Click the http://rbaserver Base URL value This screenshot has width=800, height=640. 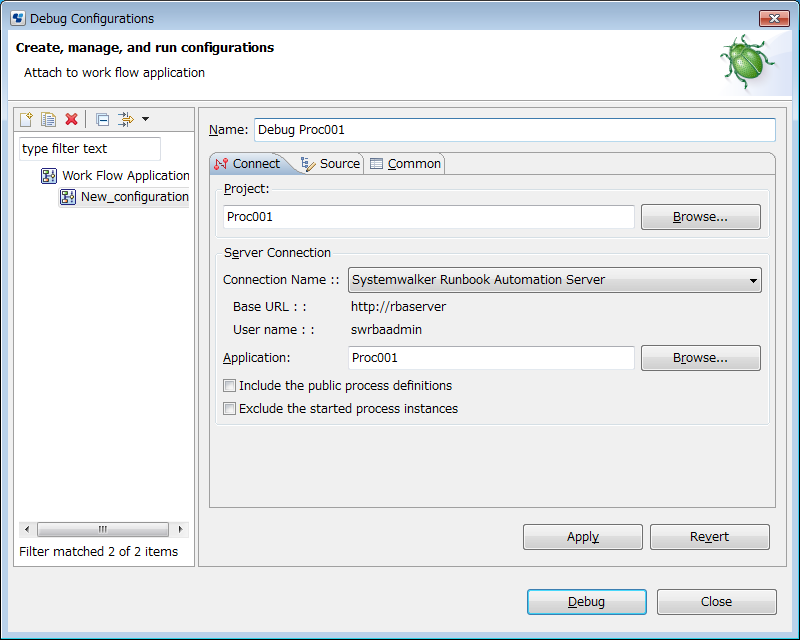(398, 307)
